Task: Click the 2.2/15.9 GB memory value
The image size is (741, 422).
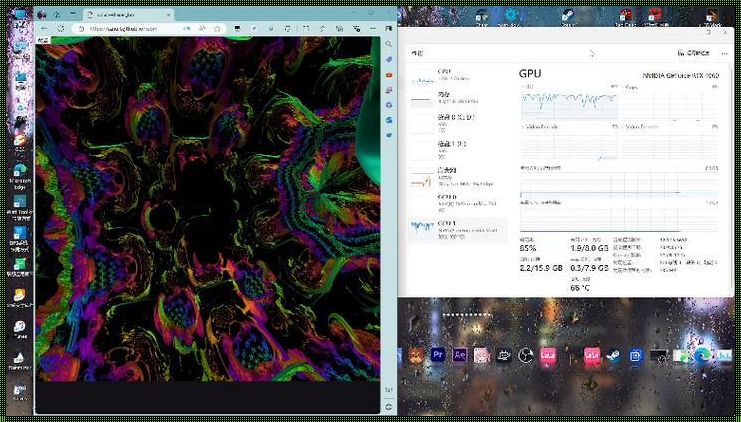Action: 541,268
